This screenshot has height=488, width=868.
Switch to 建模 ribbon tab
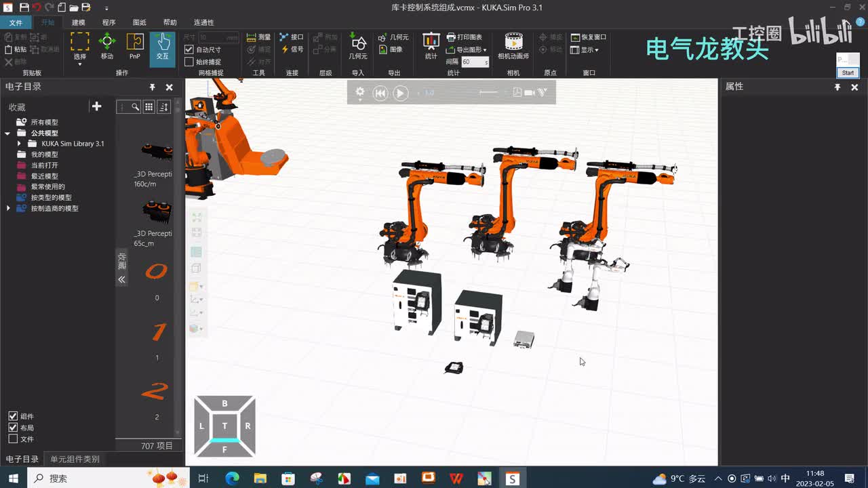click(x=79, y=22)
